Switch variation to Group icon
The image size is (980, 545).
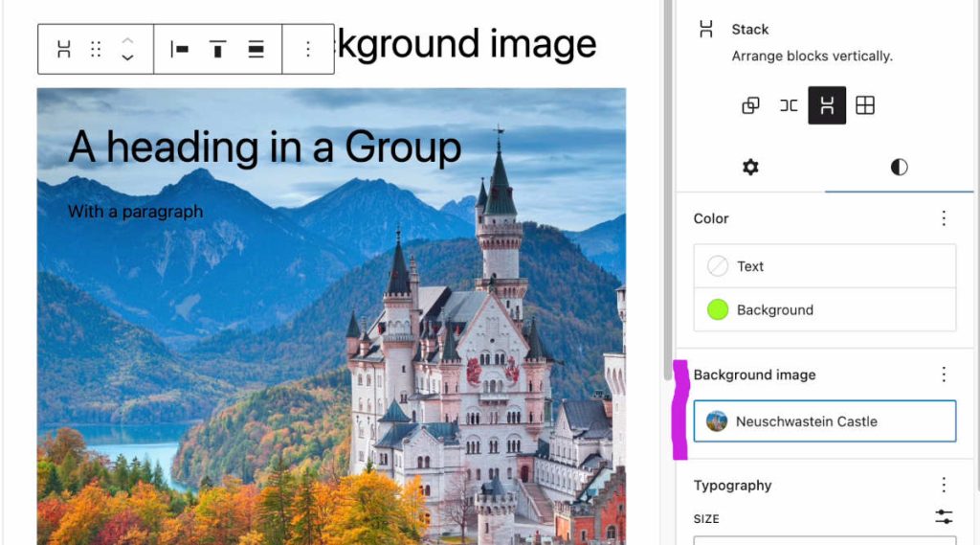coord(750,105)
